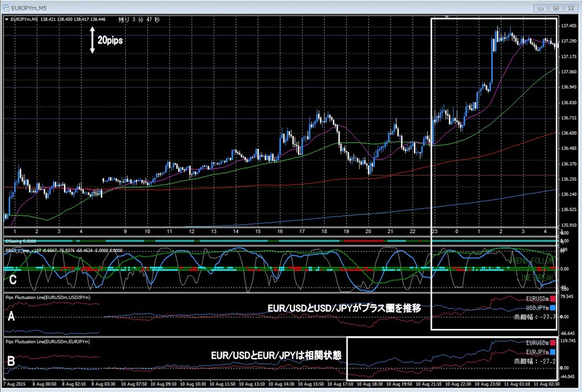Screen dimensions: 582x392
Task: Click the 乖離幅 : -27.2 value
Action: click(535, 361)
